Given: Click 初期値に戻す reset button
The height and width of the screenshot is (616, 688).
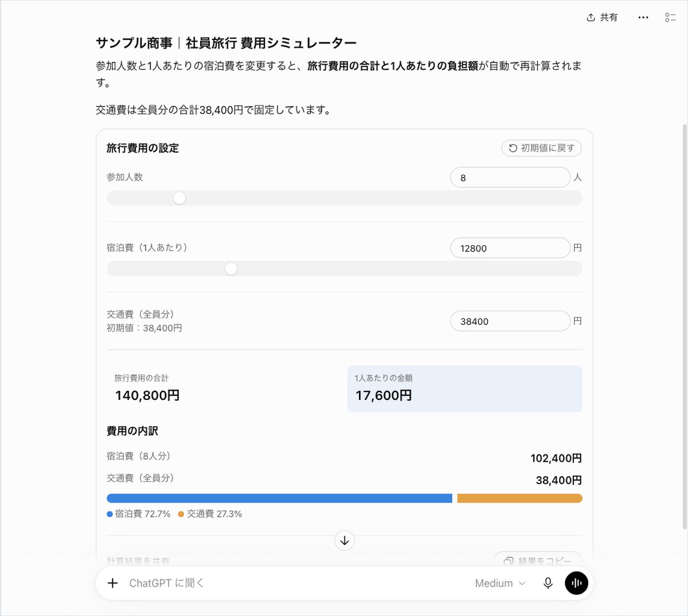Looking at the screenshot, I should coord(542,148).
